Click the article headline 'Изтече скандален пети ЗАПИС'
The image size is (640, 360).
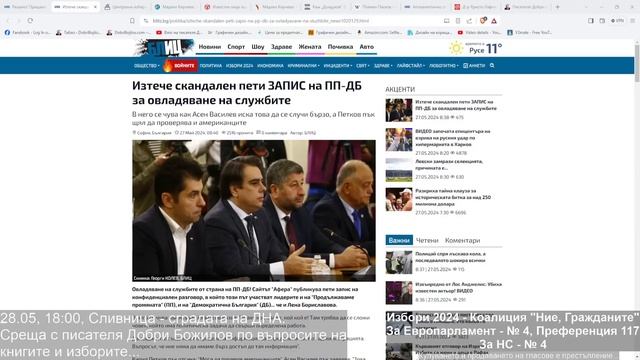pyautogui.click(x=247, y=93)
